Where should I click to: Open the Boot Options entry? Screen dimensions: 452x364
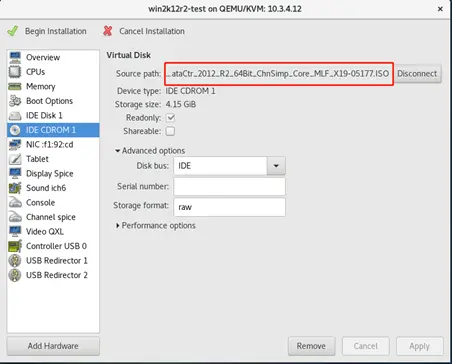pos(53,101)
